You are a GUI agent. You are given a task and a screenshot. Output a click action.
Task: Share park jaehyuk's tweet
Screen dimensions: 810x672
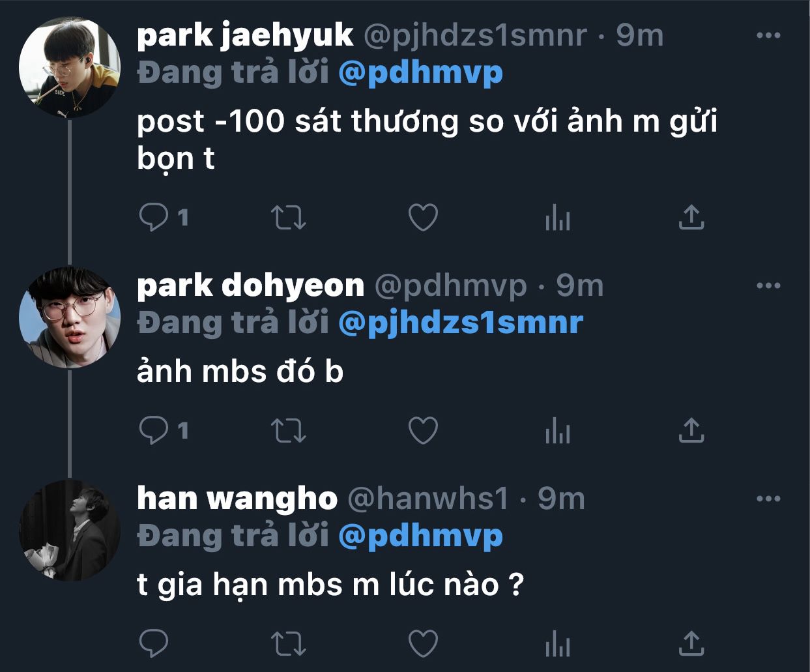point(691,218)
